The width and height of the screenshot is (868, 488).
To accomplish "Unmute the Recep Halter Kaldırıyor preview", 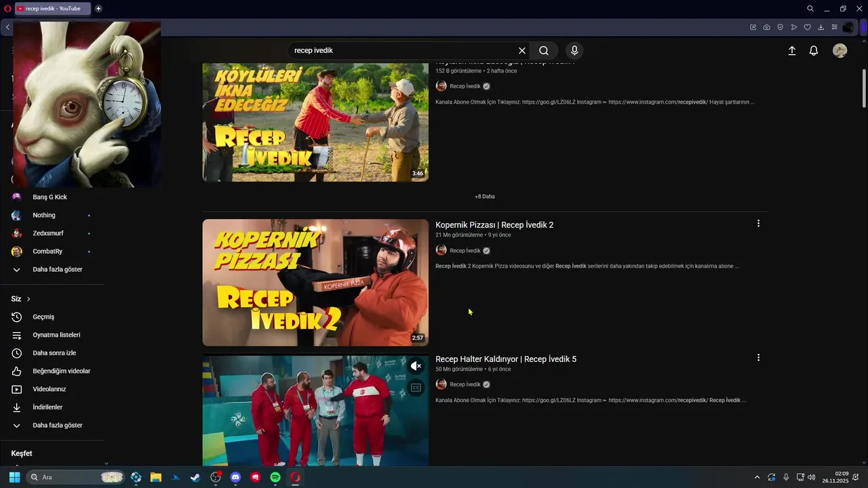I will (416, 366).
